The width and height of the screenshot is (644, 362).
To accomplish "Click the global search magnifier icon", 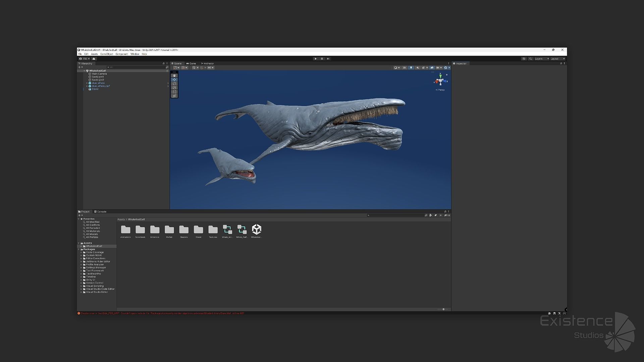I will [531, 59].
